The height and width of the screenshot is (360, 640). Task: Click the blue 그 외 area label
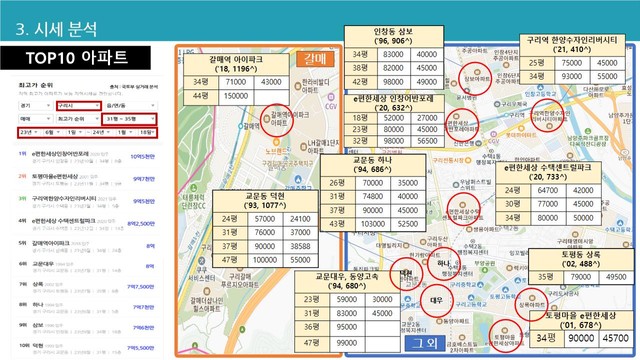(424, 343)
